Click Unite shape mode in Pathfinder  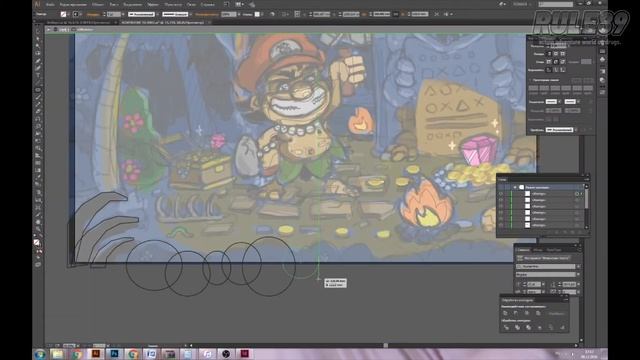(505, 313)
